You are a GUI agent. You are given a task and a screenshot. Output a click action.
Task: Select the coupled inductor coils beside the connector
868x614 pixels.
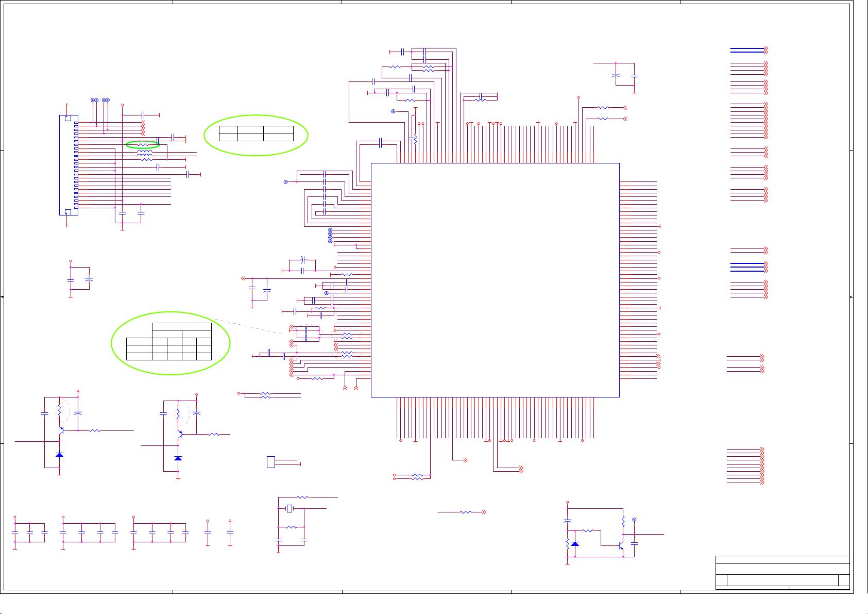point(145,153)
